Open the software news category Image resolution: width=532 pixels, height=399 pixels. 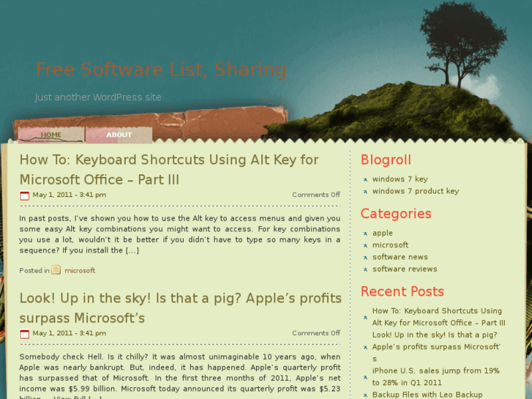[400, 257]
